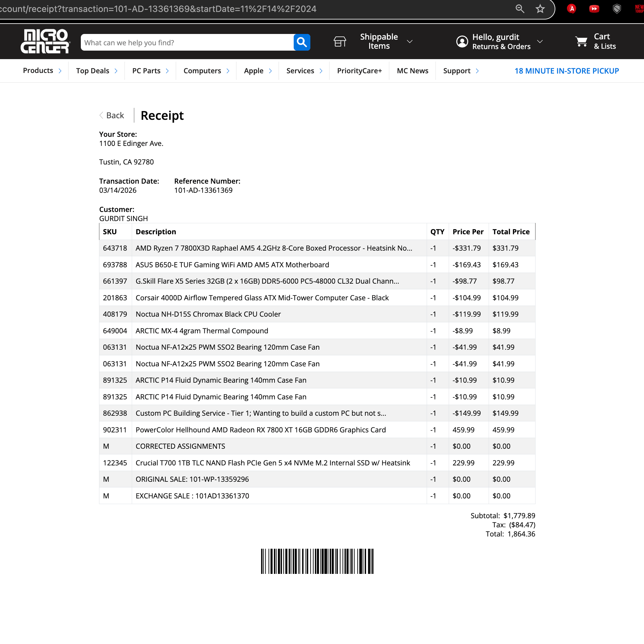Click the 18 Minute In-Store Pickup link
Viewport: 644px width, 644px height.
point(567,71)
